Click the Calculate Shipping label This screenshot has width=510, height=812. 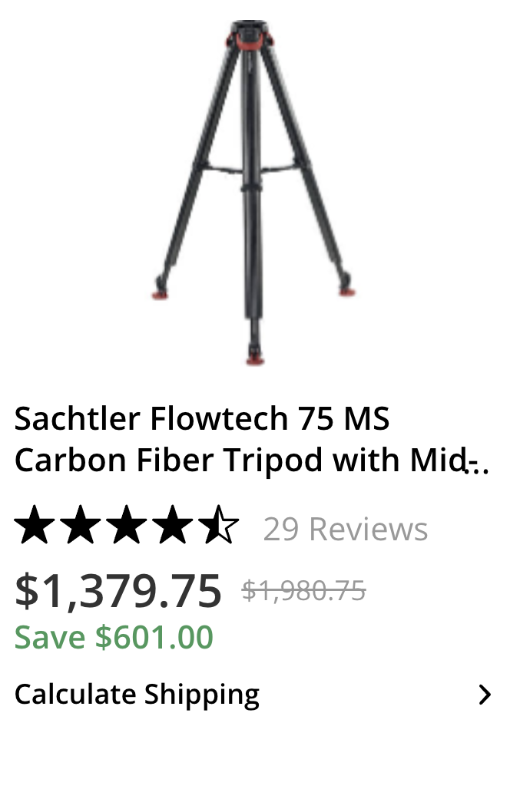coord(137,695)
